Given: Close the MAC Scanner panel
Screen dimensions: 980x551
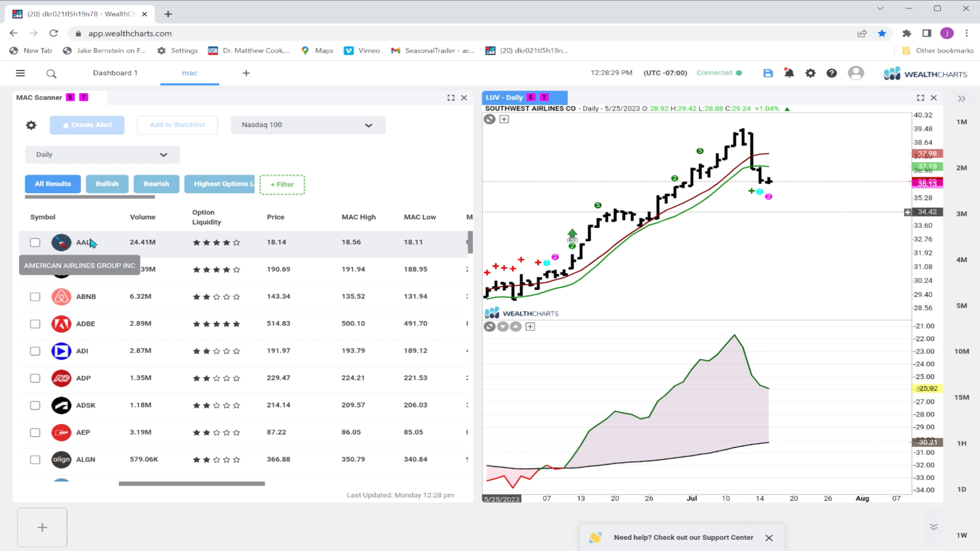Looking at the screenshot, I should click(x=464, y=97).
